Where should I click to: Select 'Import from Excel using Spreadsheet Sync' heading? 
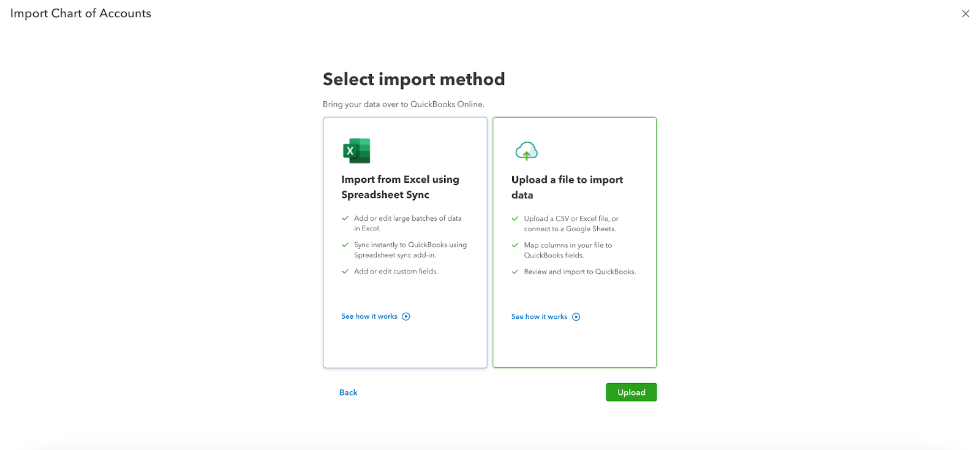pos(400,187)
